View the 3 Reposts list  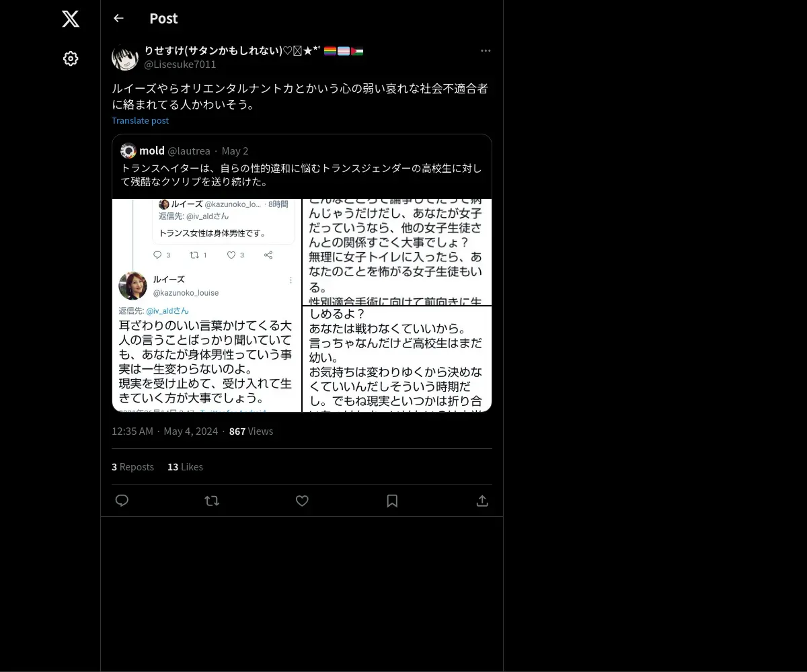pos(132,466)
